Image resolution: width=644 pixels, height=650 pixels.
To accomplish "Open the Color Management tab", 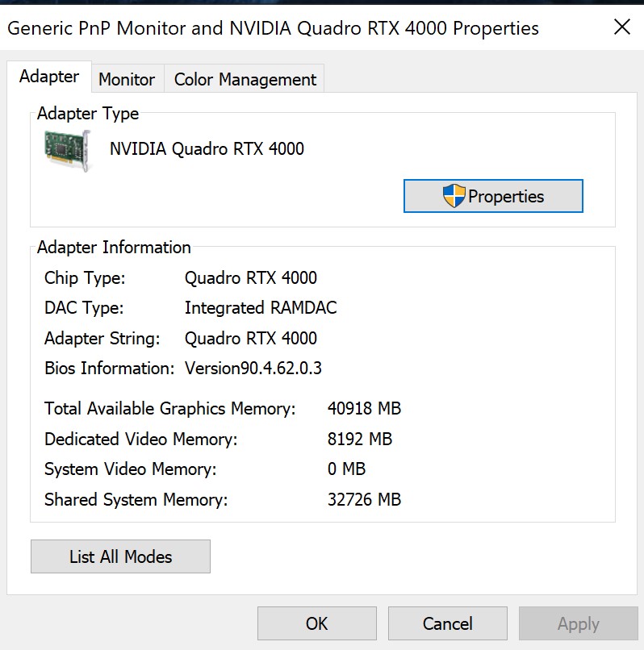I will click(245, 79).
